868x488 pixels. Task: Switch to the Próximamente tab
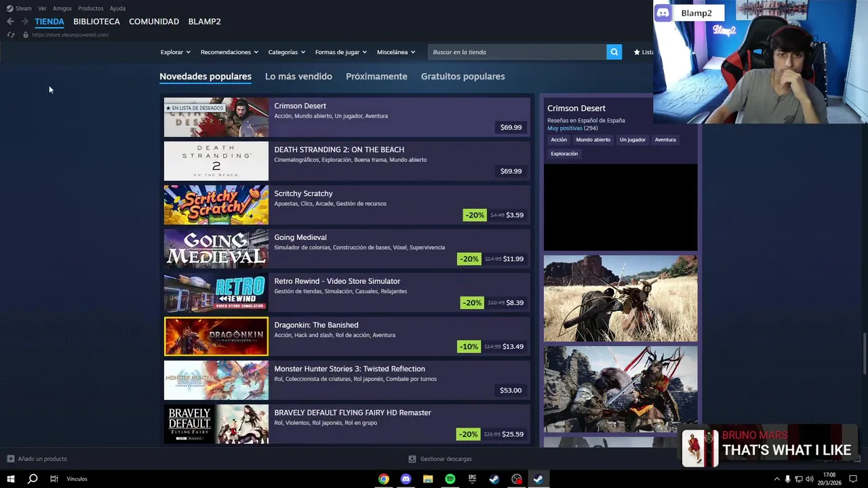376,77
